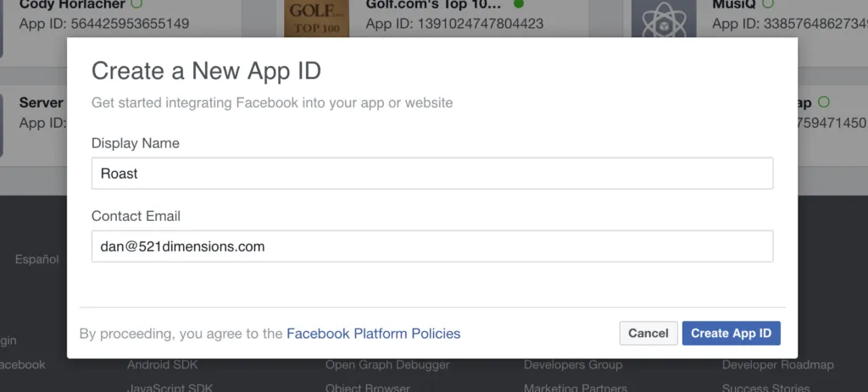Click the App ID 1391024747804423 text
Image resolution: width=868 pixels, height=392 pixels.
(x=454, y=24)
